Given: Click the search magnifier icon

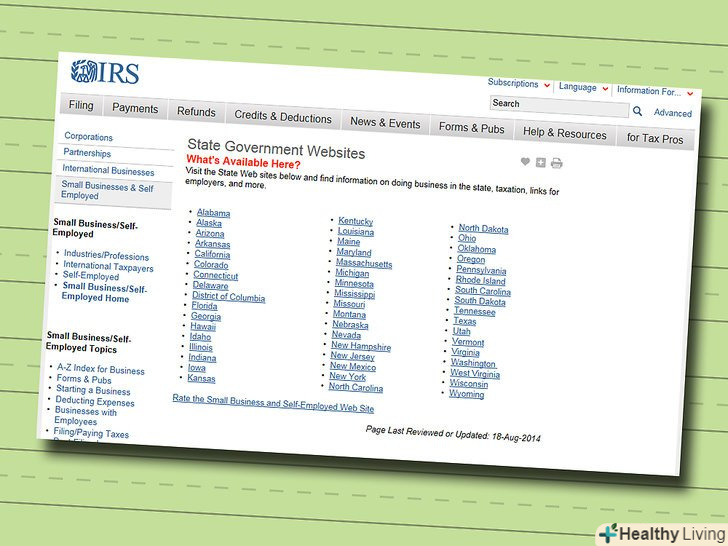Looking at the screenshot, I should pyautogui.click(x=637, y=111).
